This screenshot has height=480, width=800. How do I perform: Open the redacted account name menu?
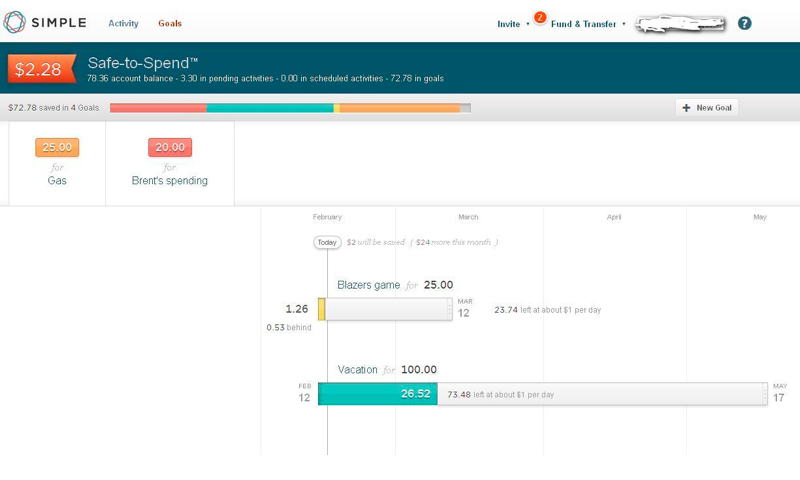coord(680,24)
